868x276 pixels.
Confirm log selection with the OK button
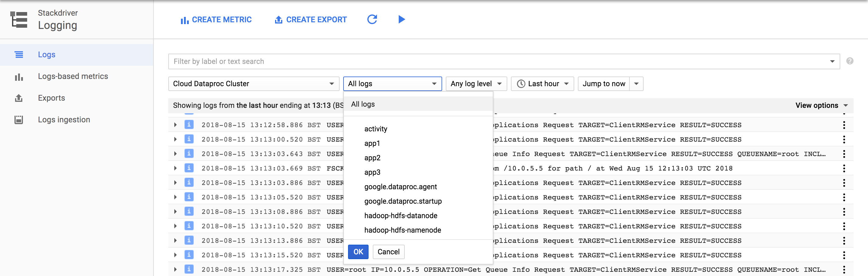point(358,251)
